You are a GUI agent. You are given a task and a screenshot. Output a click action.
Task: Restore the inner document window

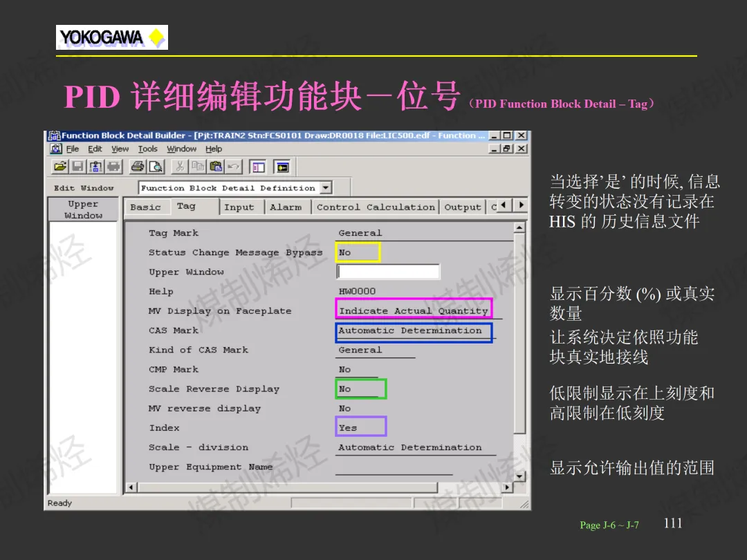pos(507,149)
